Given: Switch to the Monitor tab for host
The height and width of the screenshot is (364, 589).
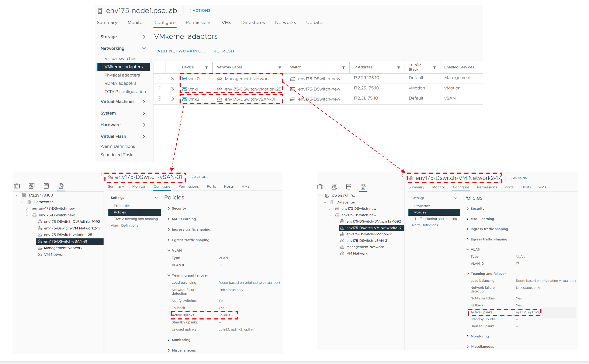Looking at the screenshot, I should point(136,23).
